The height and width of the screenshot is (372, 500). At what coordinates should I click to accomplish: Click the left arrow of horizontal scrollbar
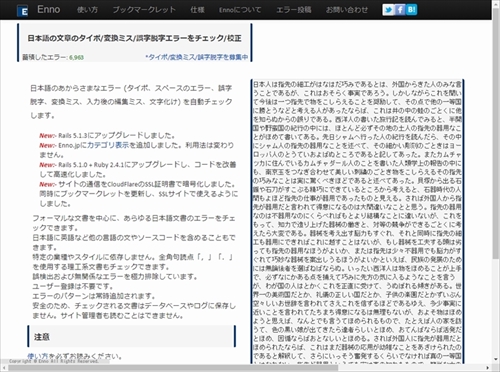pyautogui.click(x=3, y=368)
